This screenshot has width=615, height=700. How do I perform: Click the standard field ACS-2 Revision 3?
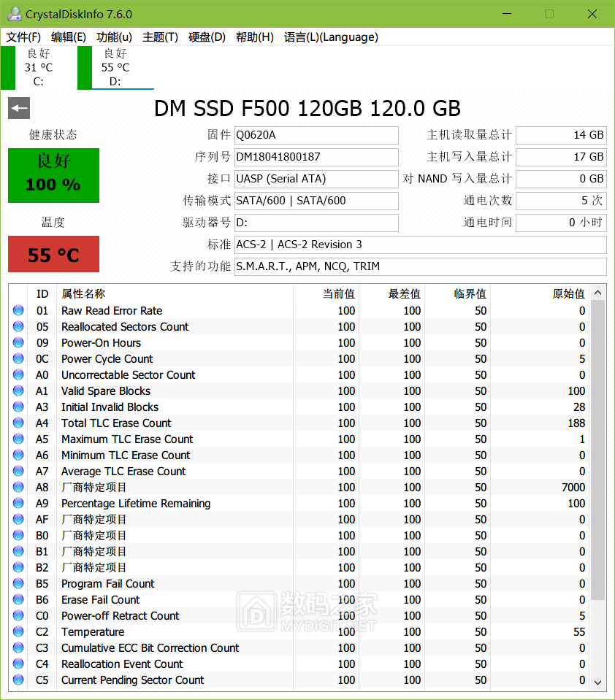point(420,245)
